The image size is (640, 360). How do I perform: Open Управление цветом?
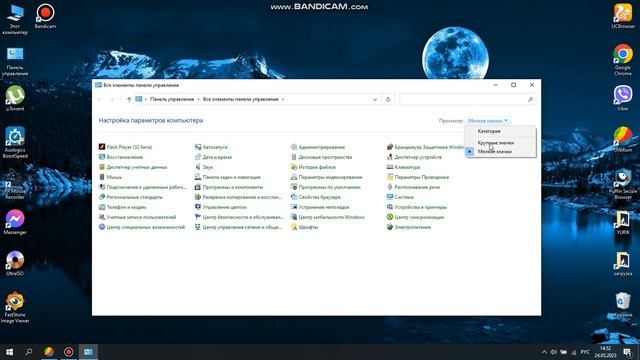point(220,207)
